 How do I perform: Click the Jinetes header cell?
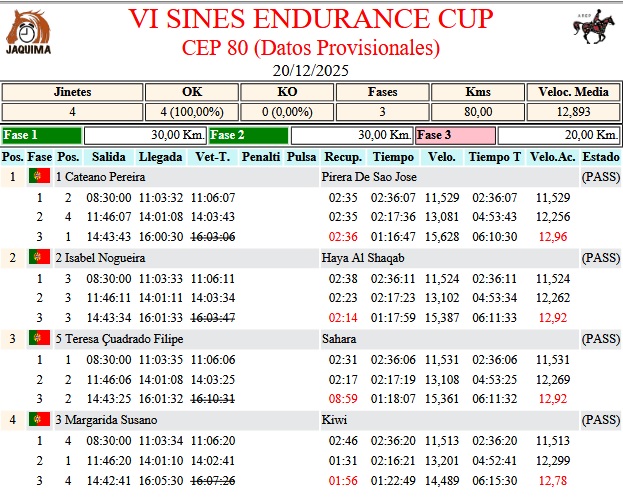71,91
